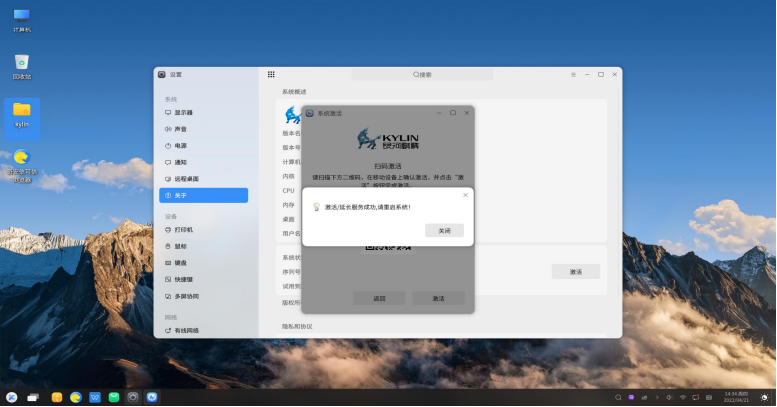Click the 激活 button in the Settings window
777x407 pixels.
(x=575, y=272)
